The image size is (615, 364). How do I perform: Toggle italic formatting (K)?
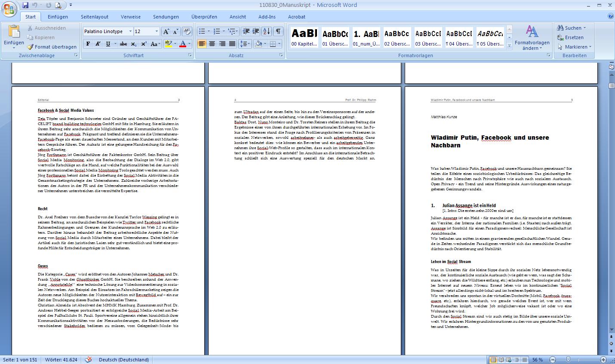pos(98,44)
